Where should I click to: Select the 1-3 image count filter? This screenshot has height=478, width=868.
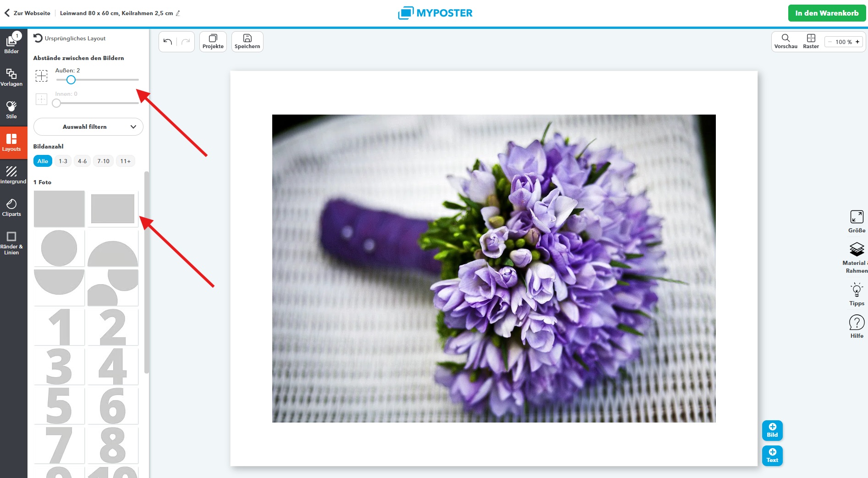coord(63,161)
